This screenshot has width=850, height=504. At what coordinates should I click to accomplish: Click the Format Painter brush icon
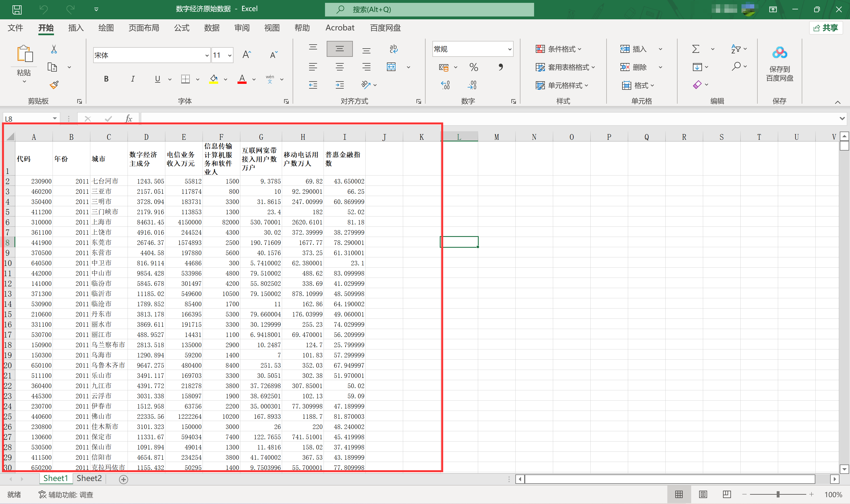pos(54,85)
